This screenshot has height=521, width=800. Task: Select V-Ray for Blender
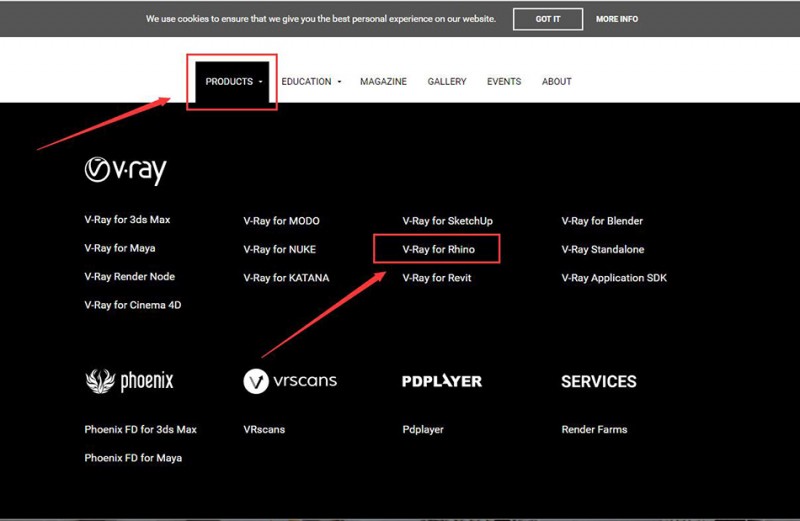click(x=602, y=221)
